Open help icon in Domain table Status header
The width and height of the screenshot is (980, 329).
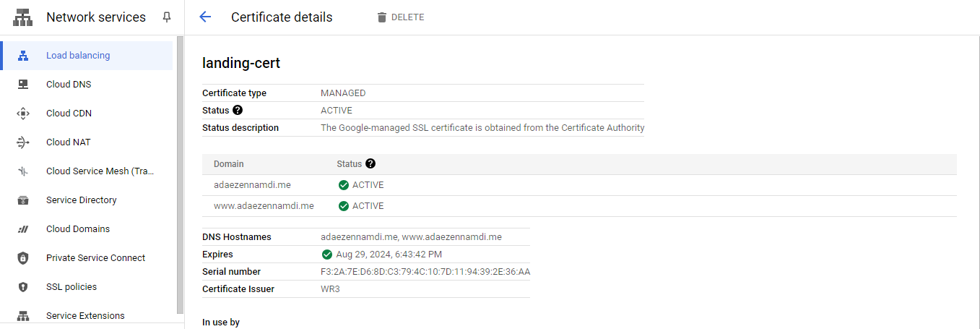pyautogui.click(x=370, y=164)
